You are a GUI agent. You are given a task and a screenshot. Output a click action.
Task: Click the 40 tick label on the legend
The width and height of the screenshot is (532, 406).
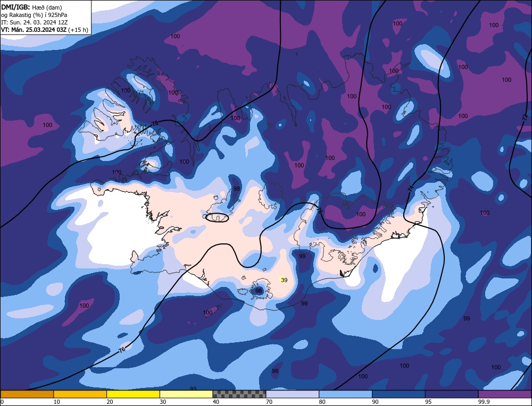pyautogui.click(x=216, y=402)
